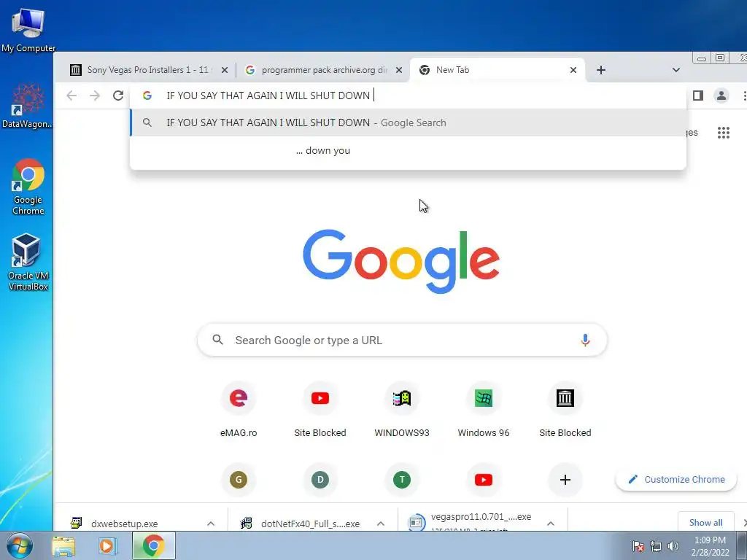Screen dimensions: 747x560
Task: Go back with the back arrow
Action: click(x=71, y=96)
